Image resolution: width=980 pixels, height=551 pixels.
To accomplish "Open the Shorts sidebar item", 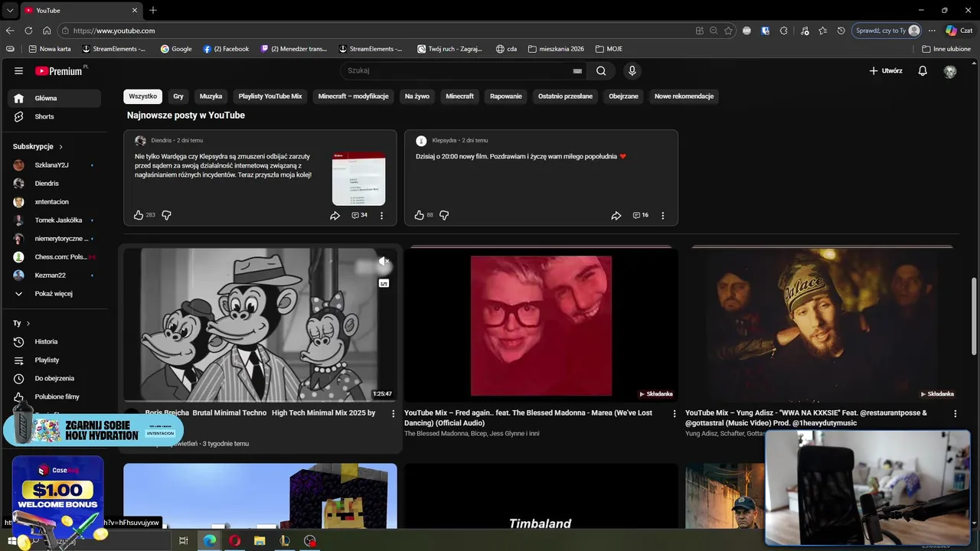I will [54, 116].
